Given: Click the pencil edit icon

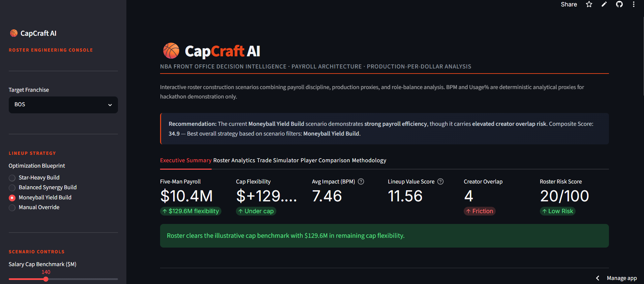Looking at the screenshot, I should [604, 4].
